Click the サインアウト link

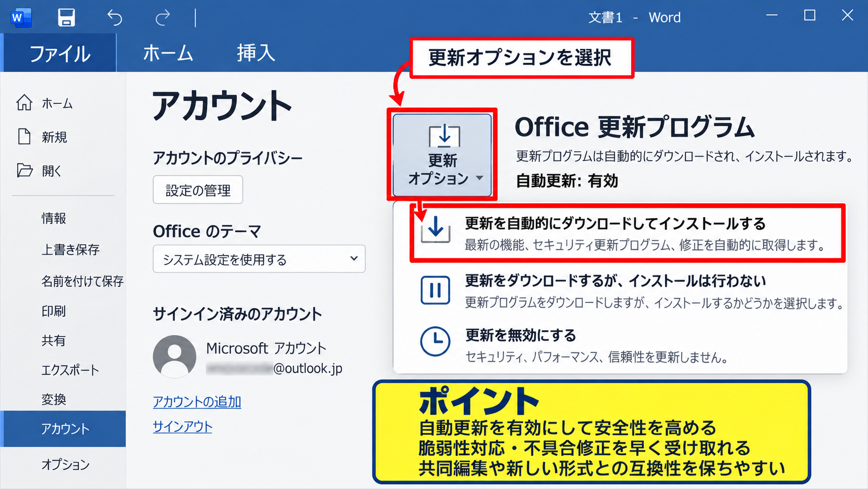point(182,427)
